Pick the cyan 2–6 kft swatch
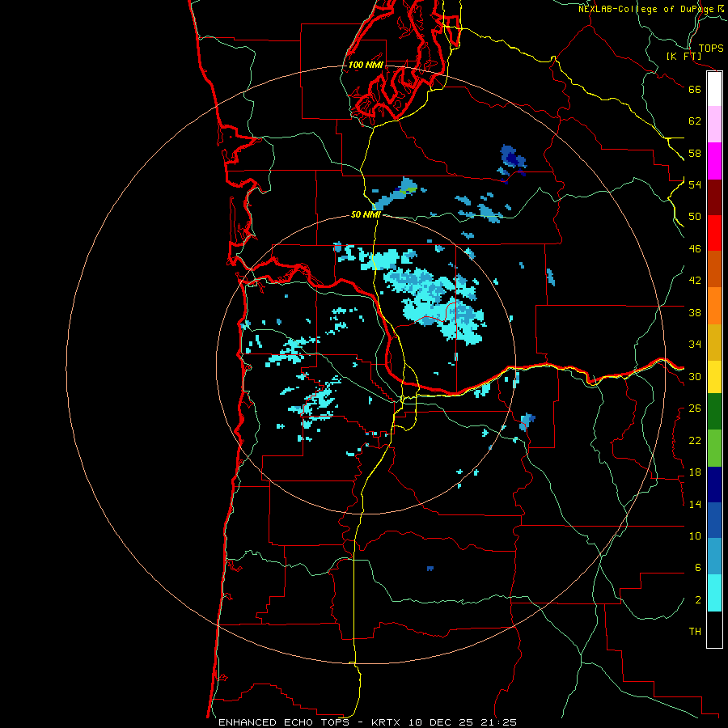 pyautogui.click(x=714, y=593)
